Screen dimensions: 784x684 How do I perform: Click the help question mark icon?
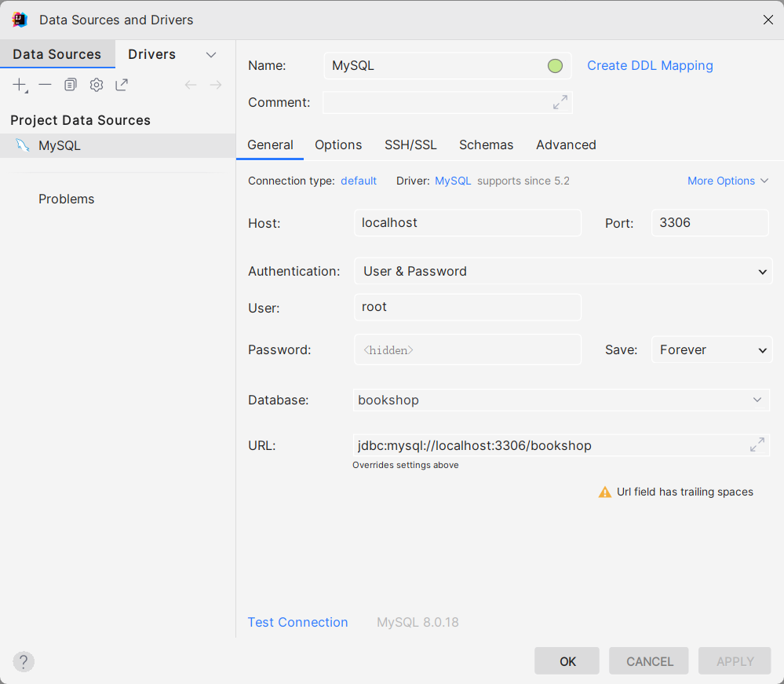24,661
